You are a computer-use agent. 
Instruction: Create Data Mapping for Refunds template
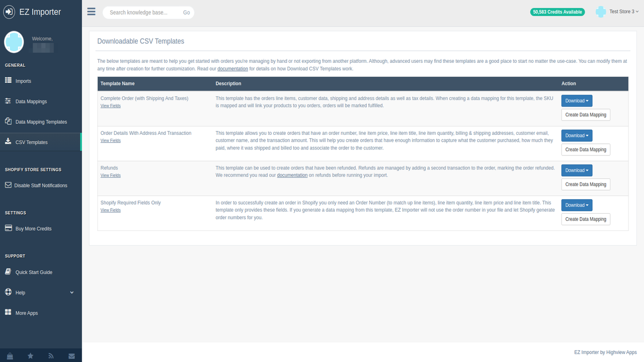point(586,184)
